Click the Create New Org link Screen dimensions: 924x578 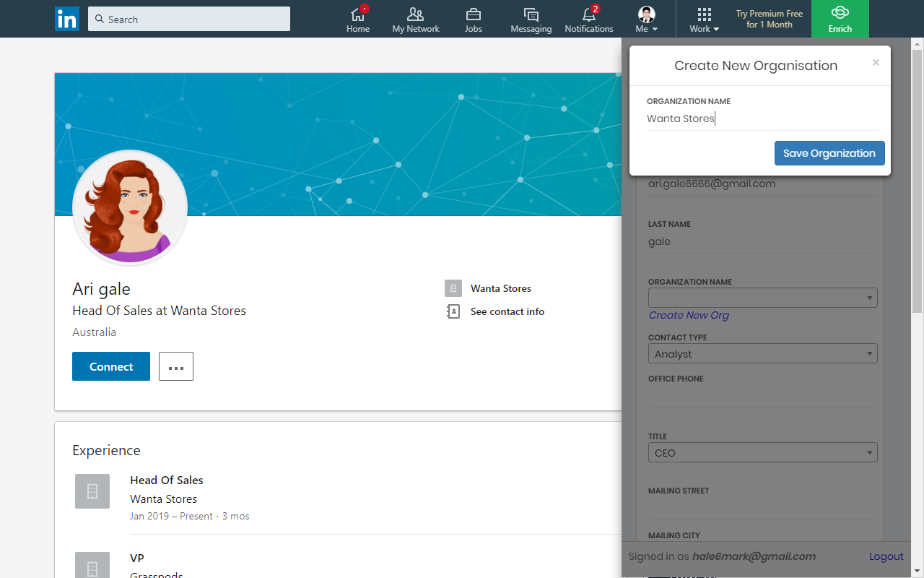[689, 315]
